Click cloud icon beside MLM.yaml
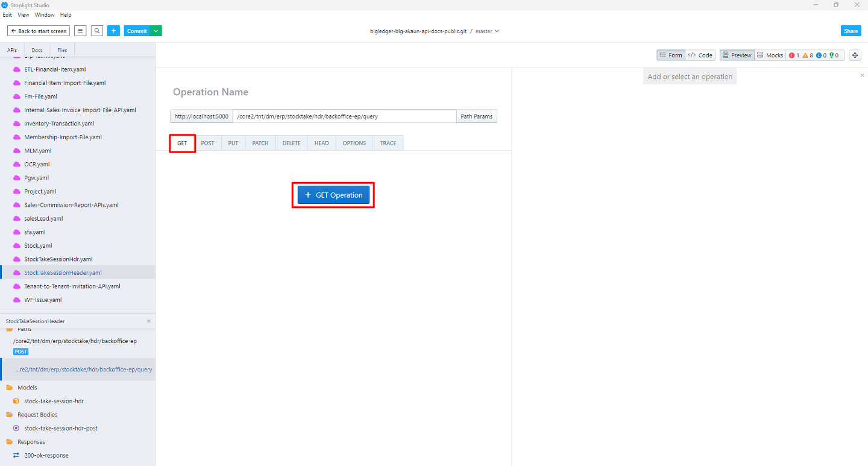Viewport: 868px width, 466px height. click(17, 151)
